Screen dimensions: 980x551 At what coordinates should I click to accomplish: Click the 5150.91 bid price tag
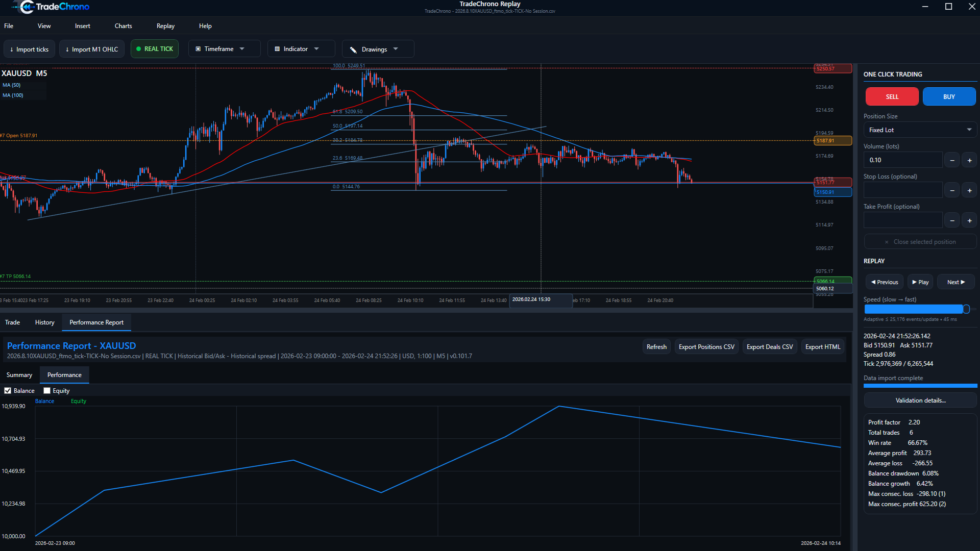click(x=832, y=192)
